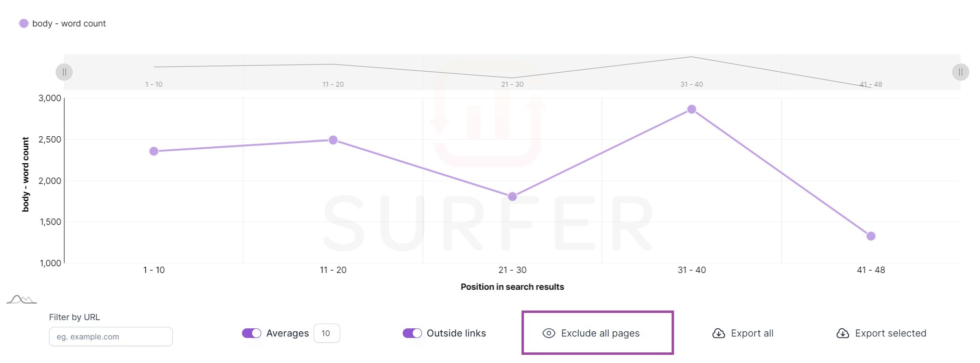Click the lowest point at positions 21 - 30
This screenshot has width=980, height=363.
(512, 196)
